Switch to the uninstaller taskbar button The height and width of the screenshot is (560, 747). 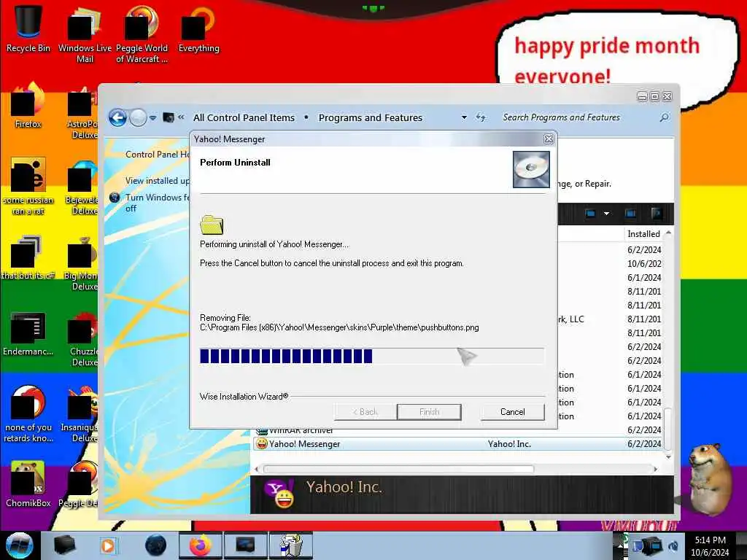click(291, 545)
